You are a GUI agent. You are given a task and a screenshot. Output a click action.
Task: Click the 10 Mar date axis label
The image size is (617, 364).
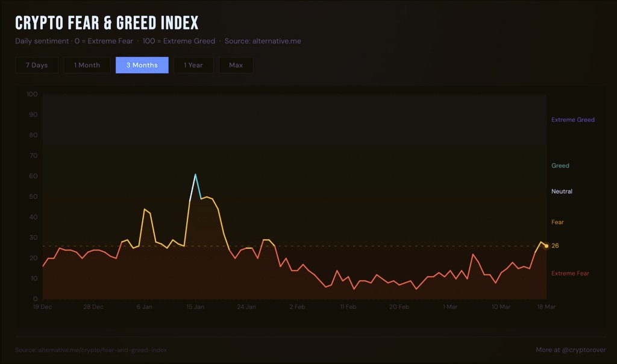pos(501,307)
